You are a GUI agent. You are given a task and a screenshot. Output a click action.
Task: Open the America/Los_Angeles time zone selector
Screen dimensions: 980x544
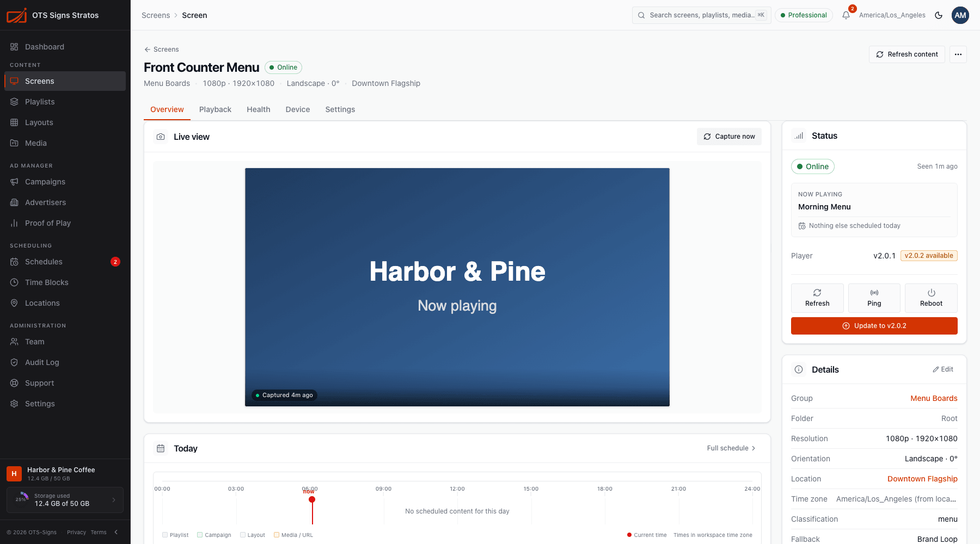pos(892,15)
